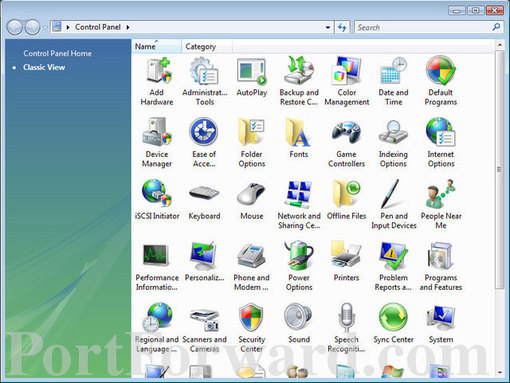This screenshot has height=383, width=510.
Task: Open Folder Options
Action: [252, 143]
